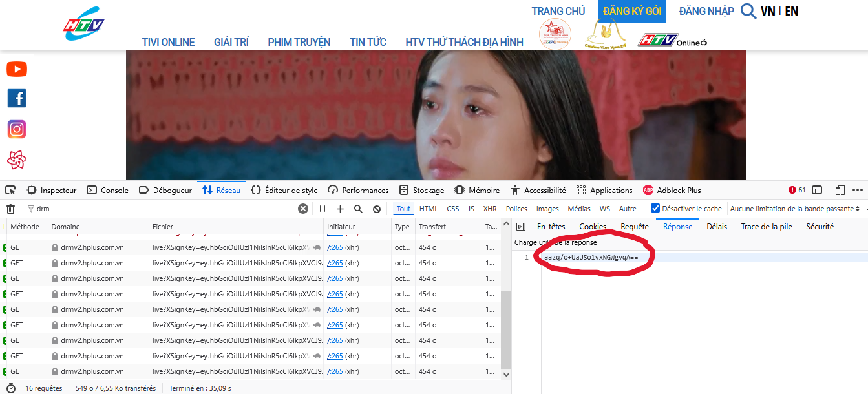
Task: Filter requests by Autre
Action: point(628,209)
